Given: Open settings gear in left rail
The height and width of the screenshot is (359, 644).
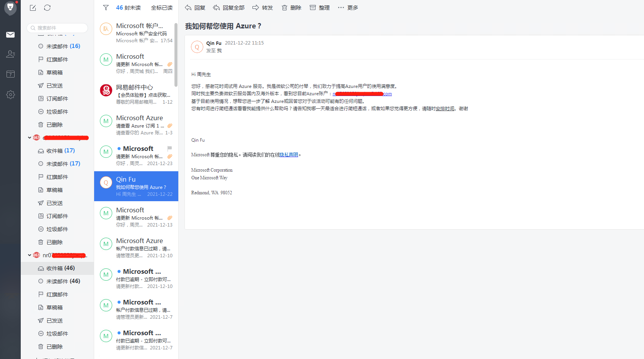Looking at the screenshot, I should [10, 94].
